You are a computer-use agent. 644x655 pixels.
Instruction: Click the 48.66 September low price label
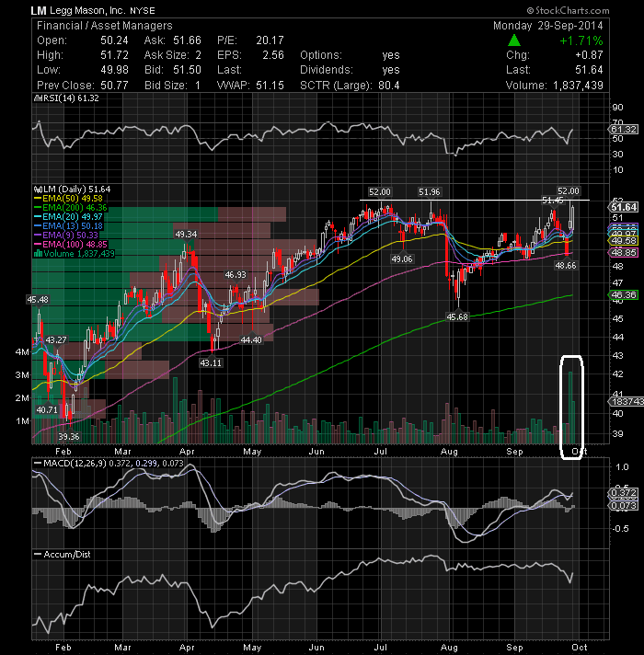(x=566, y=265)
